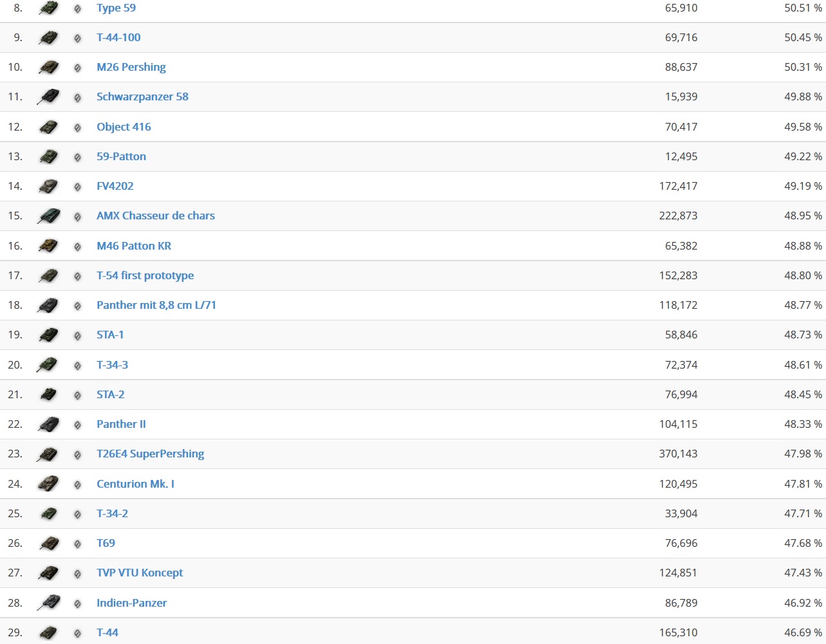Select Panther mit 8,8 cm L/71 link
This screenshot has height=644, width=826.
pos(156,305)
